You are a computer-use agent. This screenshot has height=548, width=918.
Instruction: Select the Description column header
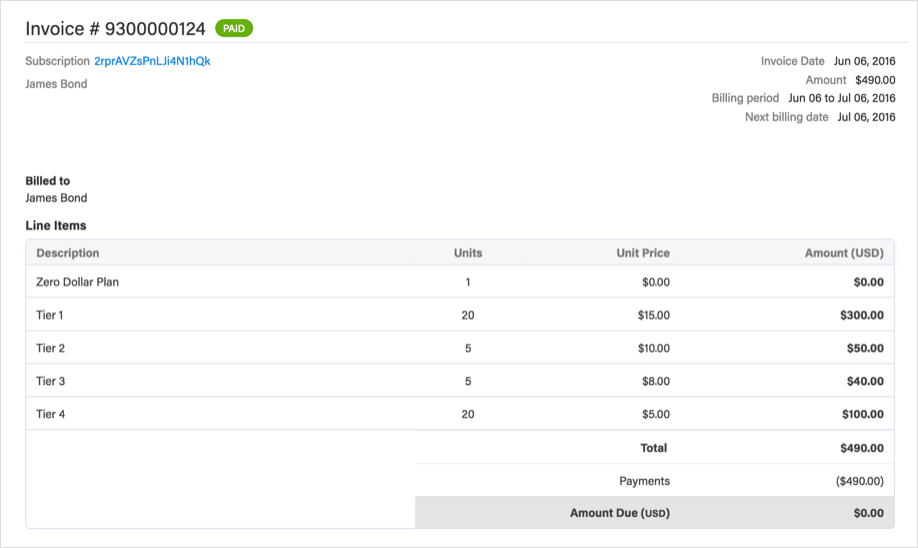pos(68,253)
